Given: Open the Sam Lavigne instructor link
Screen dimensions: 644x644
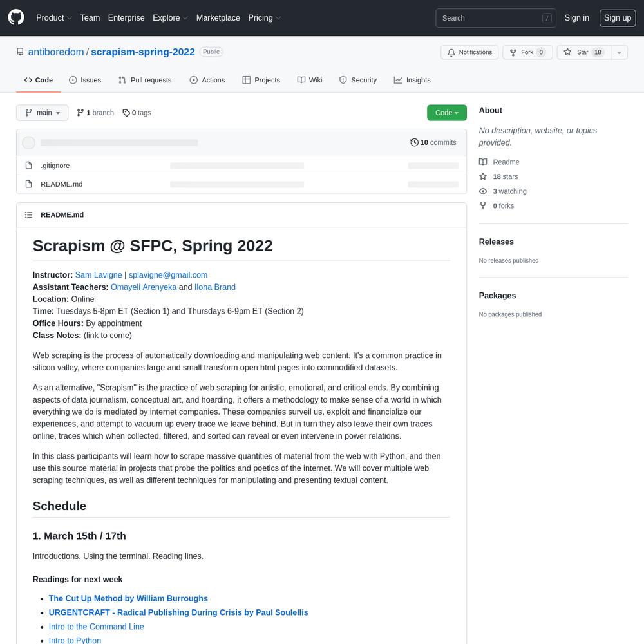Looking at the screenshot, I should (x=99, y=275).
